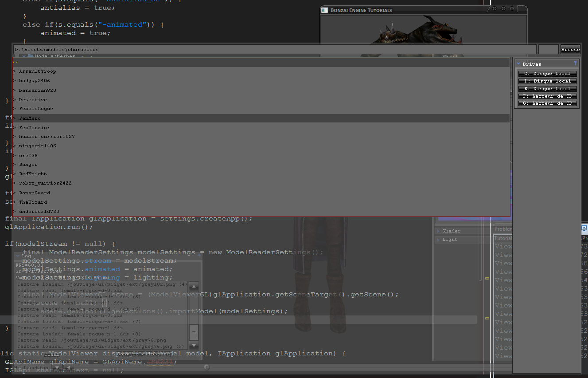This screenshot has width=588, height=378.
Task: Click the down arrow beside HitReaction
Action: coord(56,367)
